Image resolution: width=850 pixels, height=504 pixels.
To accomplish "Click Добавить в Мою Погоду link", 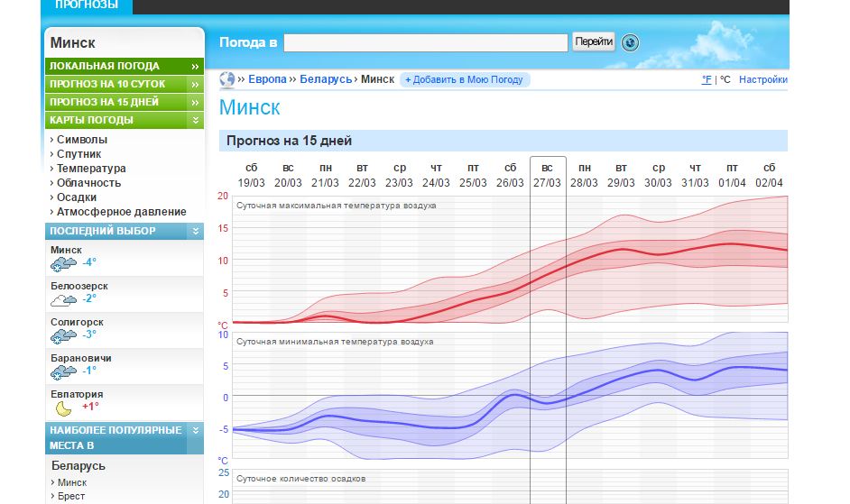I will tap(465, 79).
